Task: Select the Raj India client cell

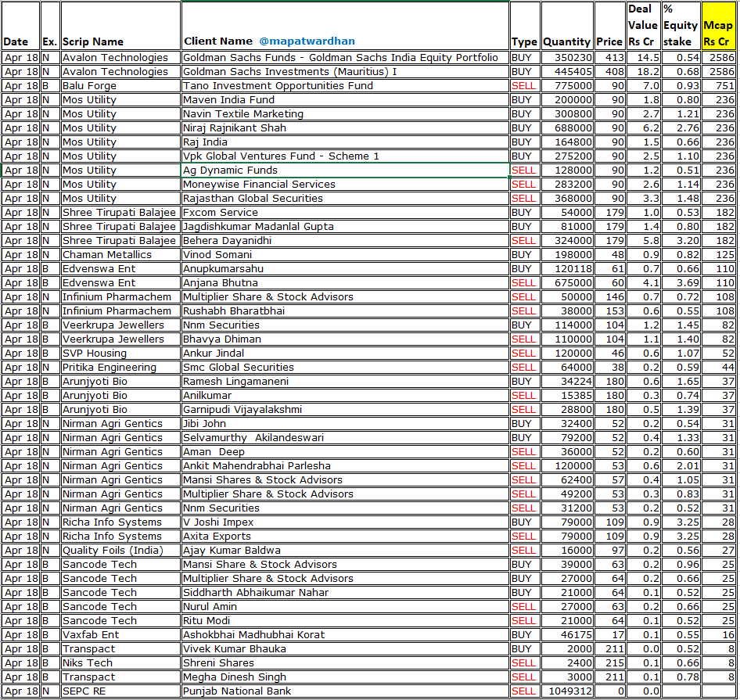Action: pyautogui.click(x=345, y=142)
